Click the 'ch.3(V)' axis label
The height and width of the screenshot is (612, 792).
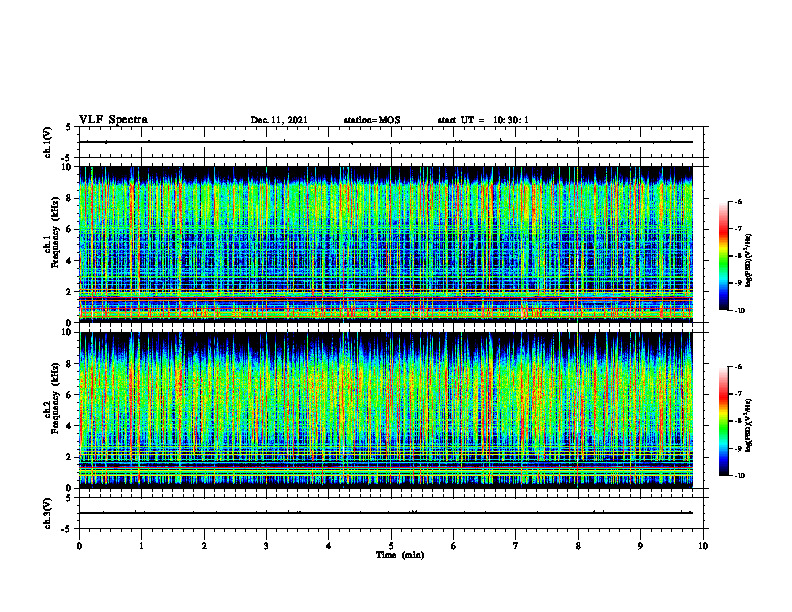point(47,513)
